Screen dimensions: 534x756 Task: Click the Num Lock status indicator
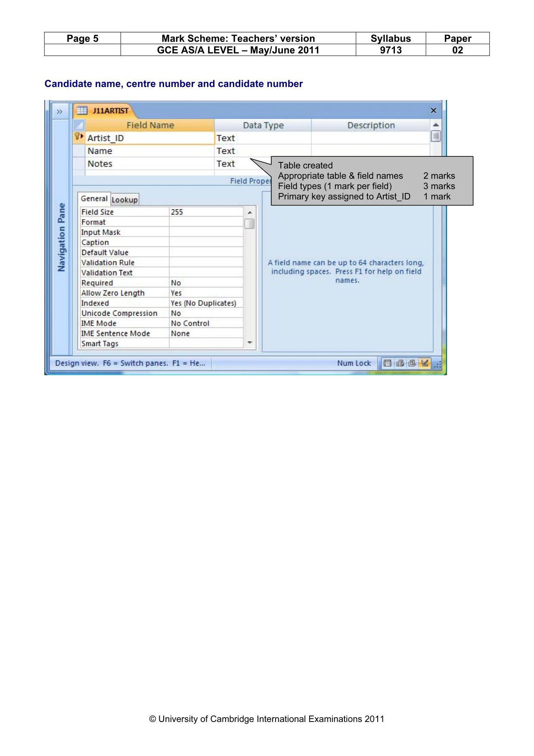pyautogui.click(x=354, y=363)
